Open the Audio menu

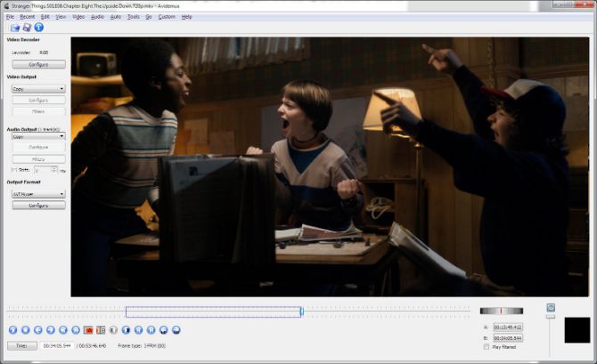tap(97, 17)
